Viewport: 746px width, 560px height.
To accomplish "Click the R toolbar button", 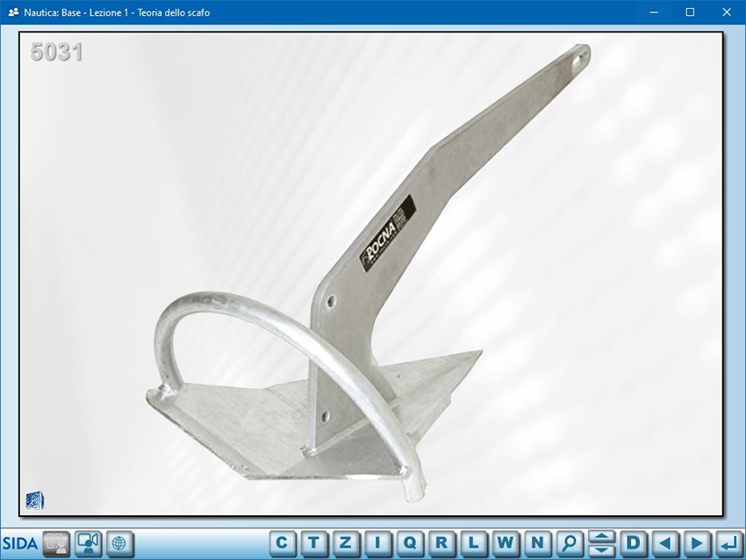I will (441, 542).
